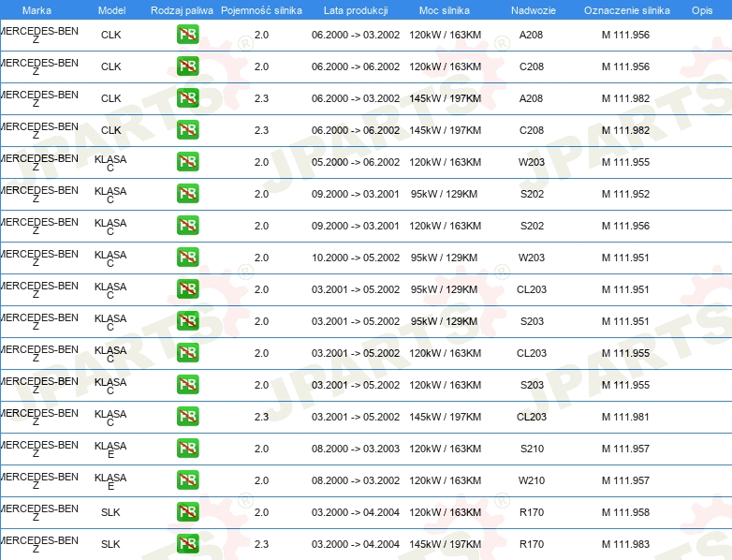Click the Oznaczenie silnika column header
The image size is (732, 560).
[627, 10]
